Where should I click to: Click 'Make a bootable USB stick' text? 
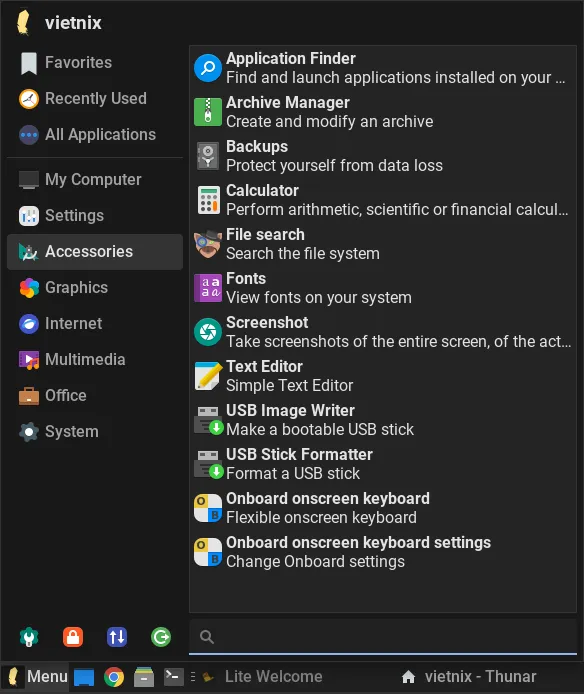pyautogui.click(x=320, y=429)
